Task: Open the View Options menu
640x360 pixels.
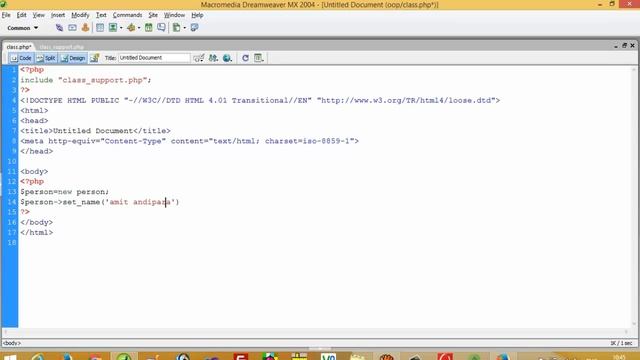Action: click(259, 58)
